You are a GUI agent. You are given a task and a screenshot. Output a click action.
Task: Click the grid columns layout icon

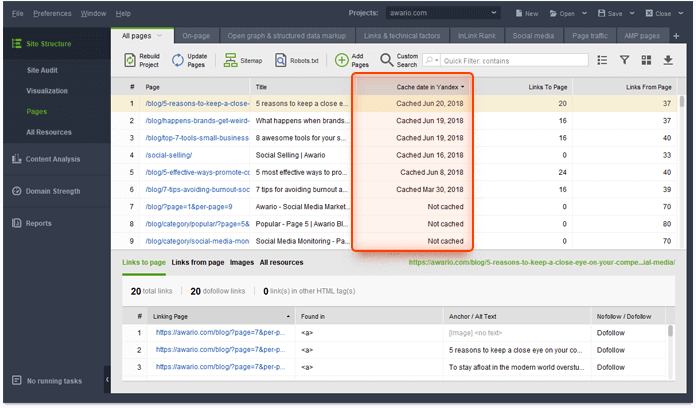[x=646, y=60]
